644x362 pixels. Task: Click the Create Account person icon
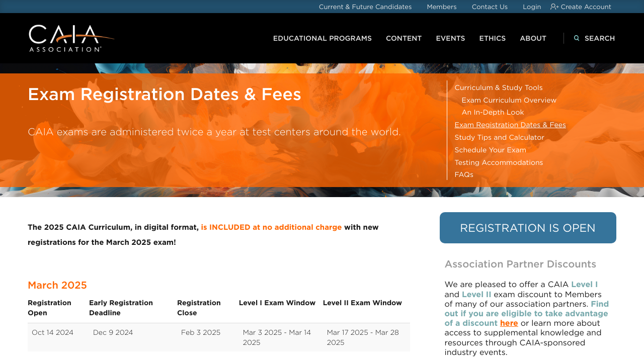pyautogui.click(x=554, y=7)
